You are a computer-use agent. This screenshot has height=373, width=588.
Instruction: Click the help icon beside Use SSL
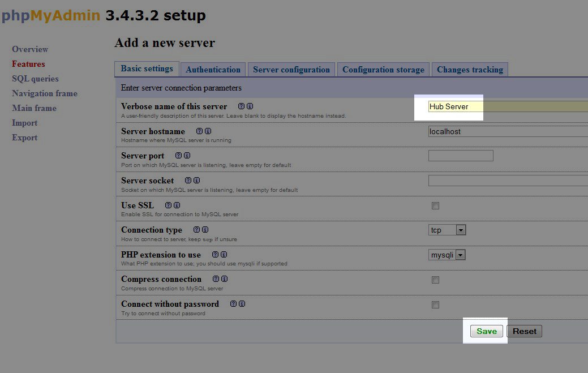click(x=168, y=205)
